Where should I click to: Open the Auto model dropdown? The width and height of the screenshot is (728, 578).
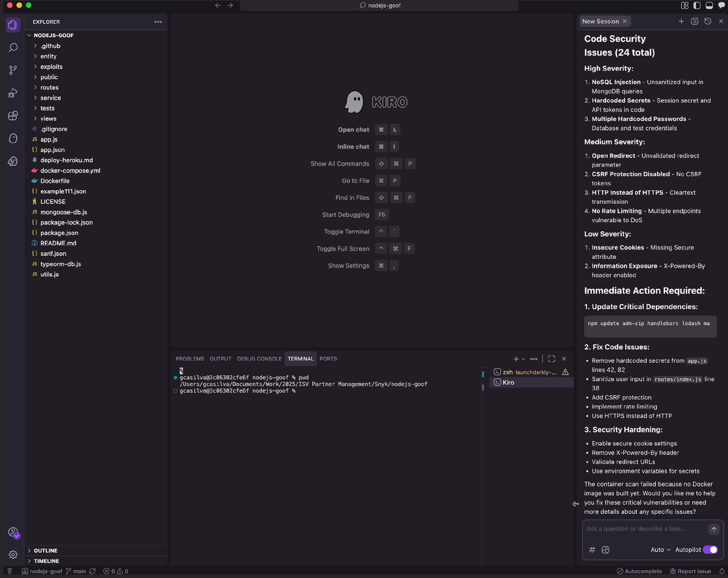point(660,550)
